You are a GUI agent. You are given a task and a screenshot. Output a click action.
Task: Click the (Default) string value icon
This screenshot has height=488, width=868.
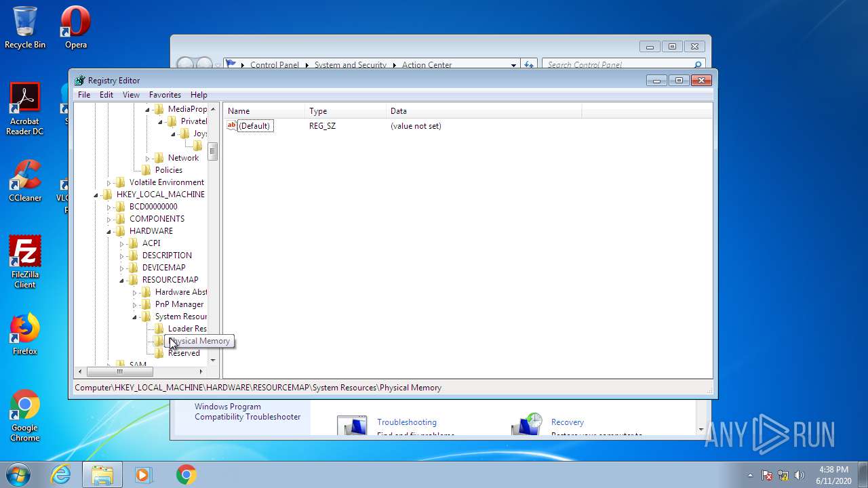pos(232,125)
